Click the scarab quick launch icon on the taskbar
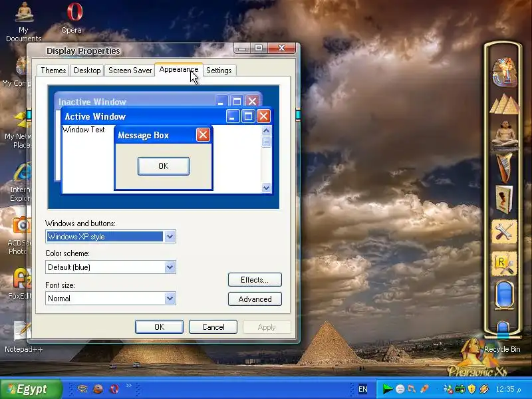The width and height of the screenshot is (532, 399). click(98, 389)
